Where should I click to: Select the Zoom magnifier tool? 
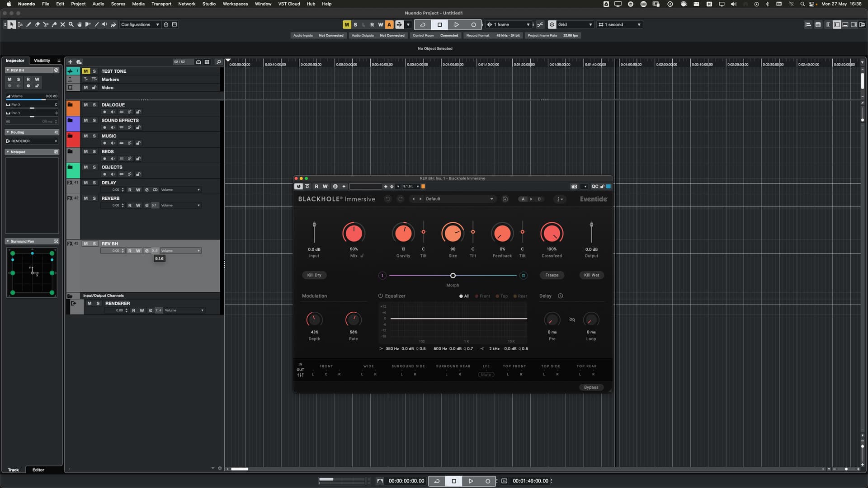tap(71, 24)
